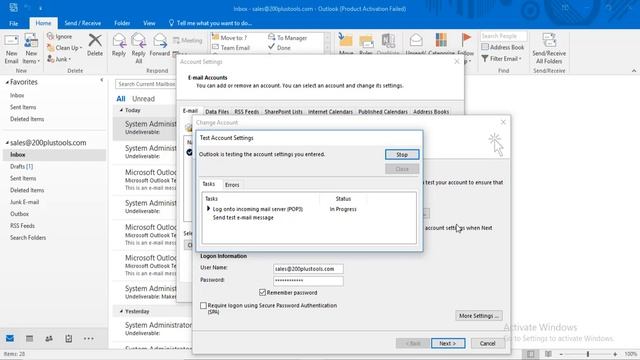Click the Stop button in Test Account Settings
This screenshot has width=640, height=360.
coord(402,154)
